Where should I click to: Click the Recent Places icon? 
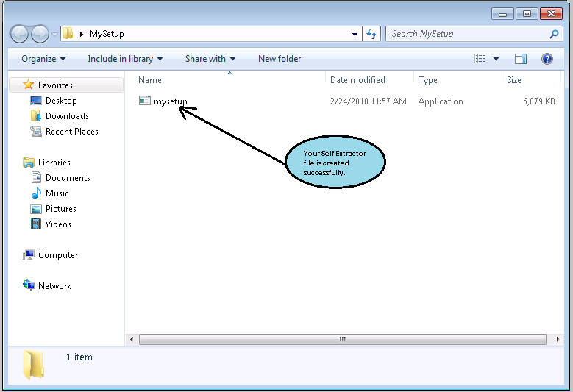(x=36, y=131)
